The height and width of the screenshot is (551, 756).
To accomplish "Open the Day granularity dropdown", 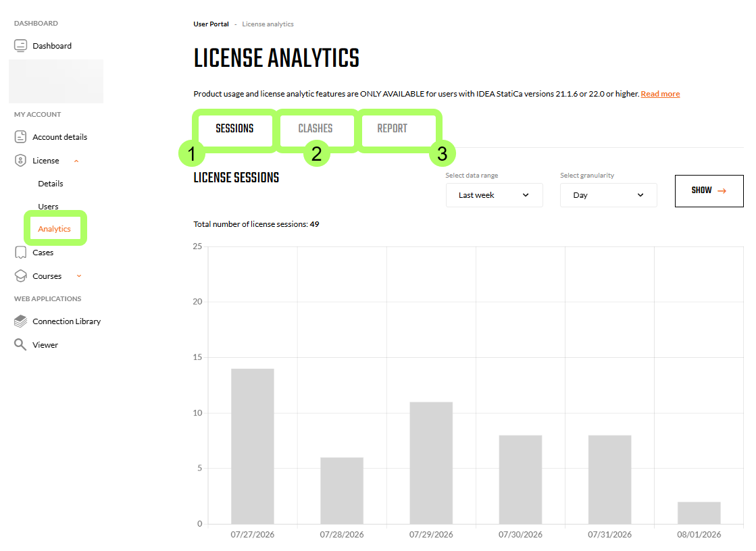I will tap(609, 195).
